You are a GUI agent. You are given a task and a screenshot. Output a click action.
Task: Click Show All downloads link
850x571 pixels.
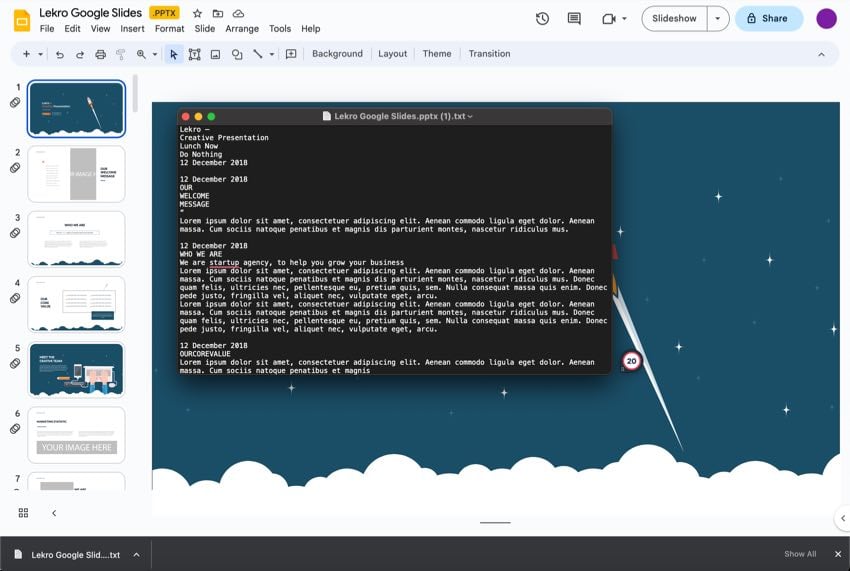coord(800,554)
